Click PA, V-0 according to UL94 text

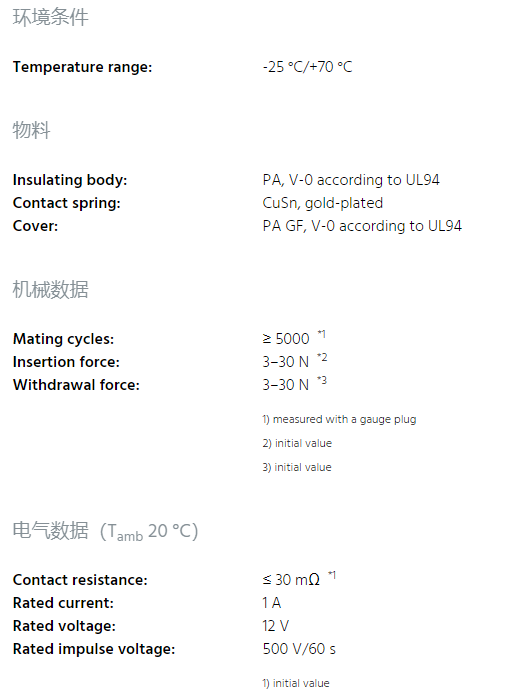click(x=351, y=180)
